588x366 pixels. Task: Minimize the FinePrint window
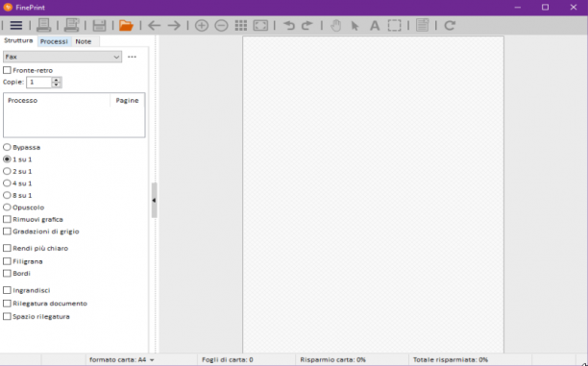point(518,7)
